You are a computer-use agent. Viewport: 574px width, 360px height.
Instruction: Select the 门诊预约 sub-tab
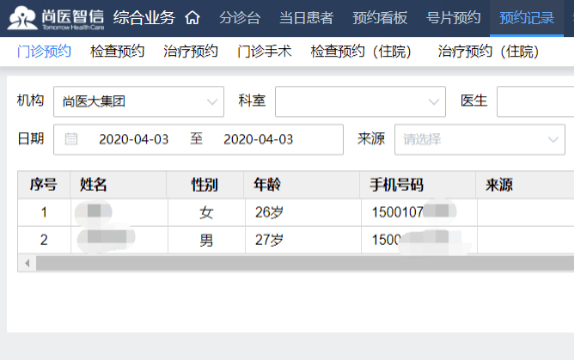pos(44,51)
